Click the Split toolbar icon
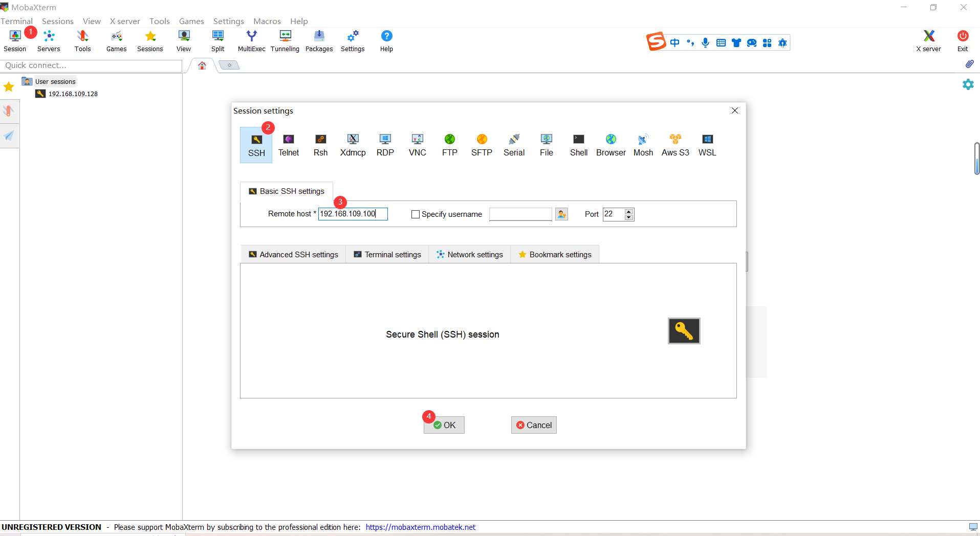The image size is (980, 536). pos(217,40)
